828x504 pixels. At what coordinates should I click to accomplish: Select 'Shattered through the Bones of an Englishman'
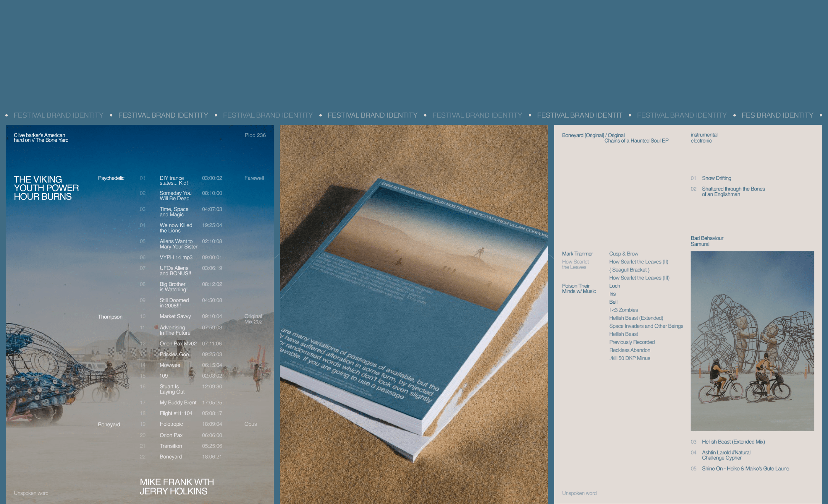733,191
